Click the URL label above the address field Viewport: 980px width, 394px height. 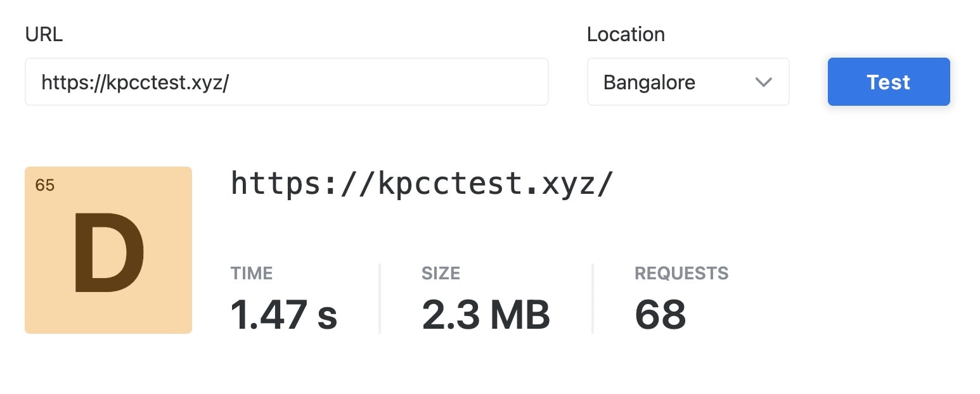43,35
